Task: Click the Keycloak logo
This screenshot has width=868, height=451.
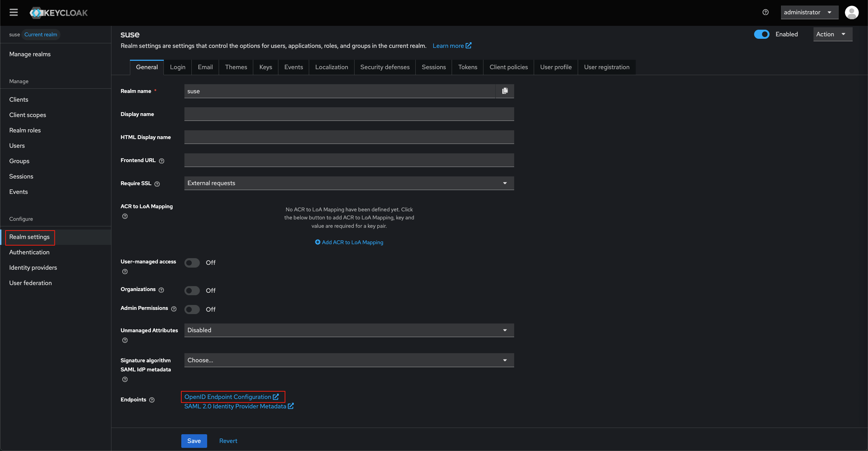Action: [59, 13]
